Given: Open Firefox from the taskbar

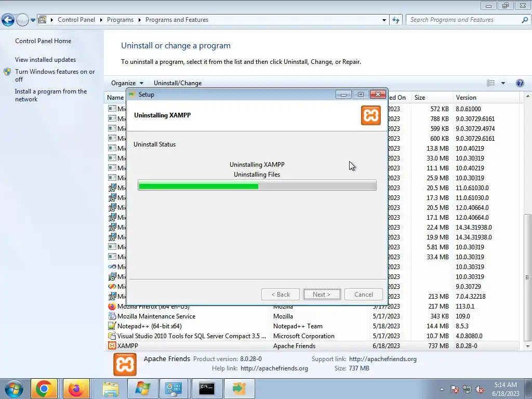Looking at the screenshot, I should (76, 389).
